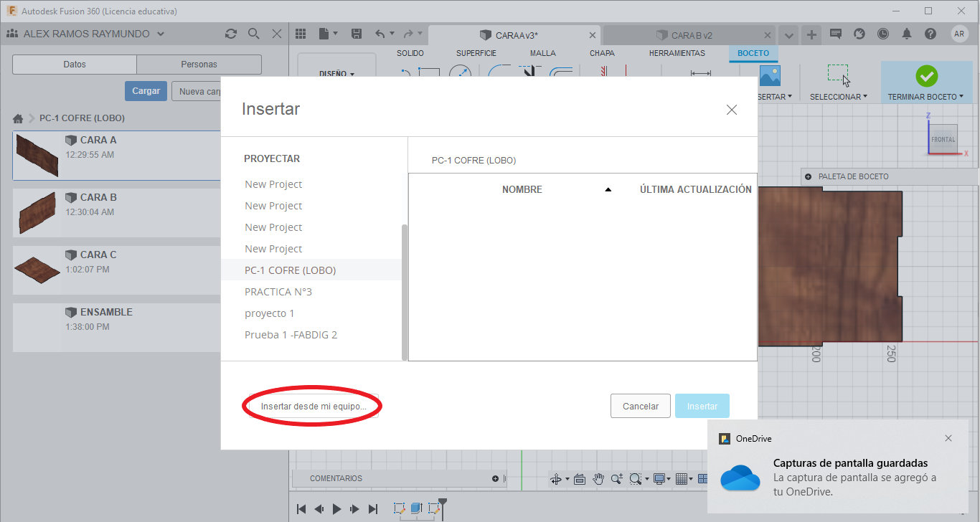Select the Zoom Window tool
Viewport: 980px width, 522px height.
tap(635, 479)
